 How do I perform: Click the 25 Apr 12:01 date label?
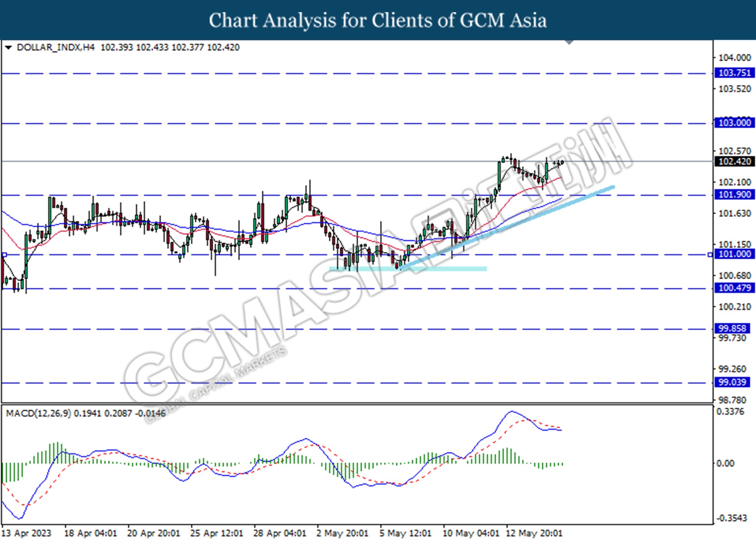click(216, 533)
